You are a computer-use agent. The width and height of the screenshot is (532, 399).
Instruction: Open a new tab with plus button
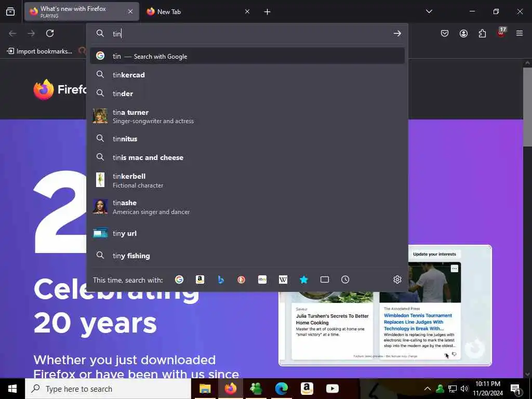tap(268, 12)
